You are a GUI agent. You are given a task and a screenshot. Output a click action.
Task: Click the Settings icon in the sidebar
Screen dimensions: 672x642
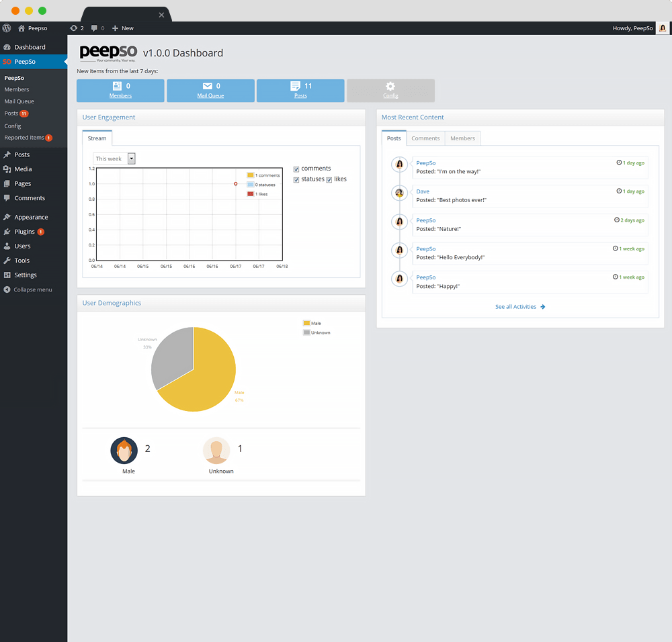[7, 275]
